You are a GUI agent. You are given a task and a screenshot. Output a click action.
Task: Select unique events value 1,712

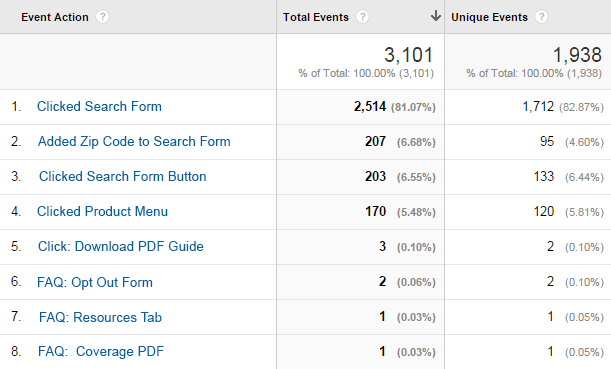tap(538, 106)
